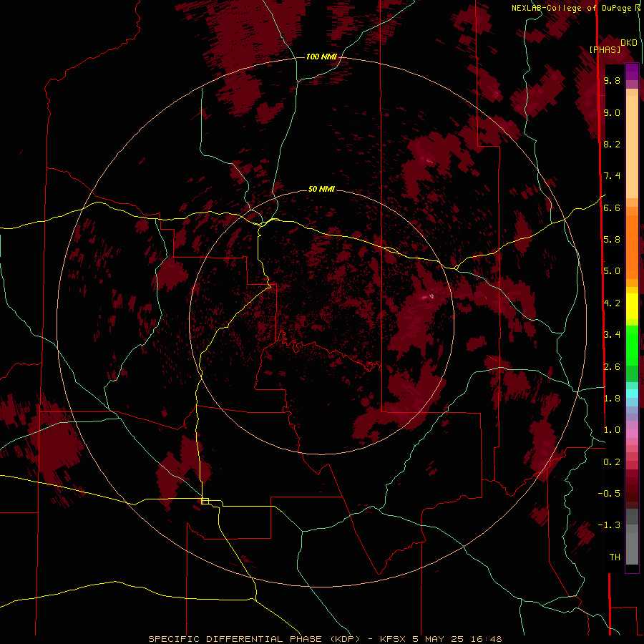The height and width of the screenshot is (644, 644).
Task: Click the 1.0 value on the color scale
Action: click(612, 430)
